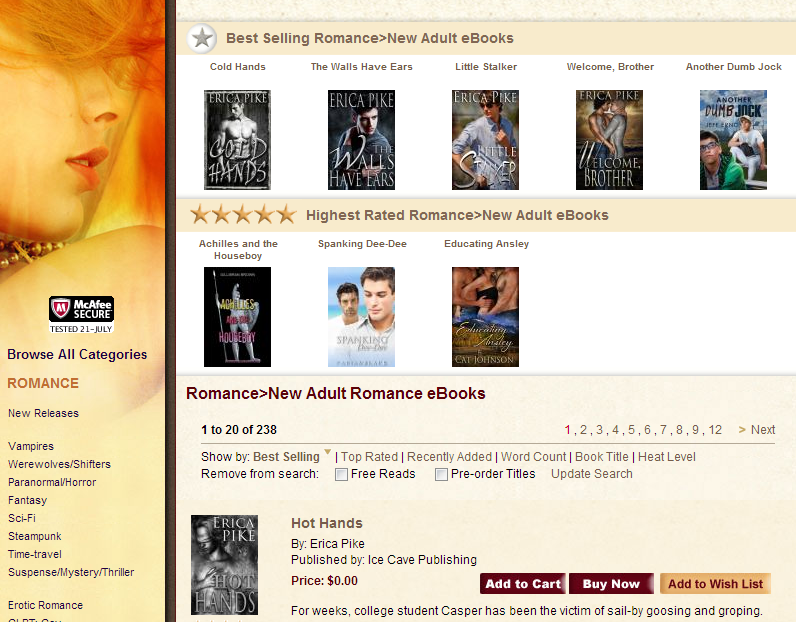Browse the Time-travel category
This screenshot has height=622, width=796.
pyautogui.click(x=35, y=554)
